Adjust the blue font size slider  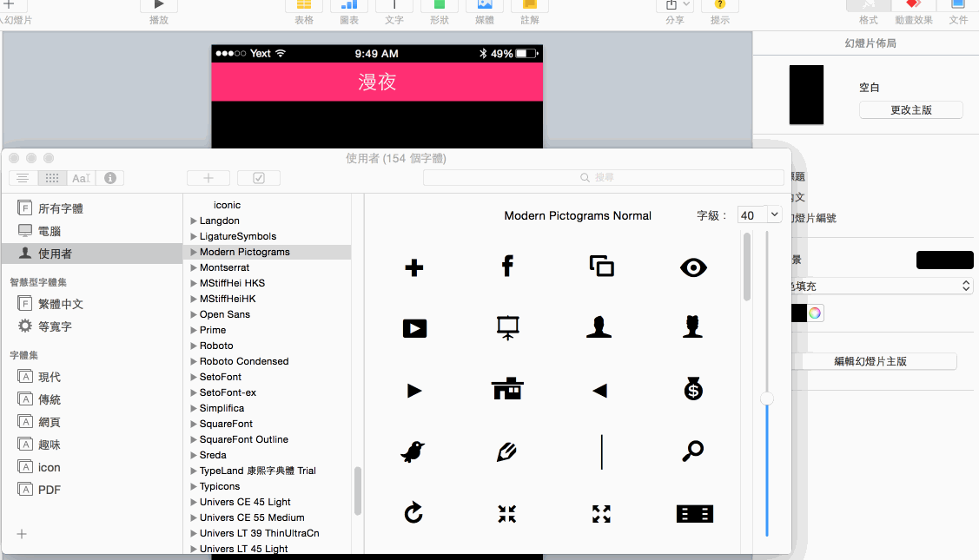767,399
